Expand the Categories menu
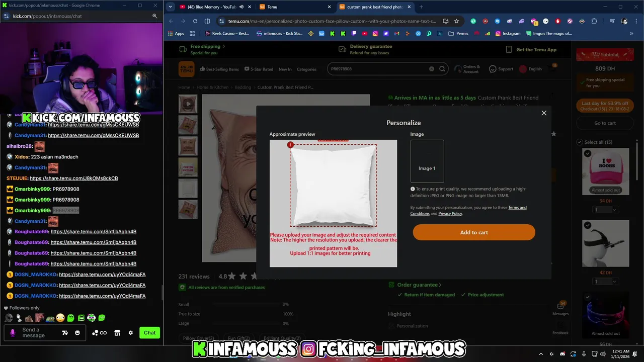The width and height of the screenshot is (644, 362). [306, 69]
